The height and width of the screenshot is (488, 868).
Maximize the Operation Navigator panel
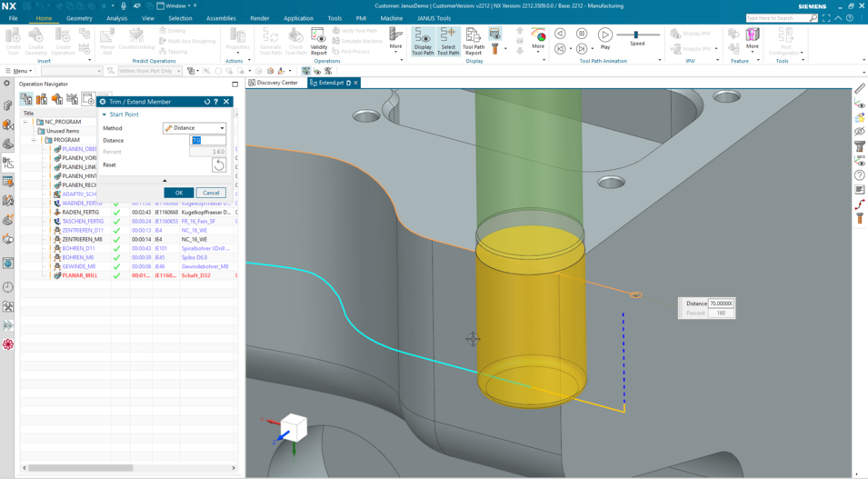pos(234,85)
